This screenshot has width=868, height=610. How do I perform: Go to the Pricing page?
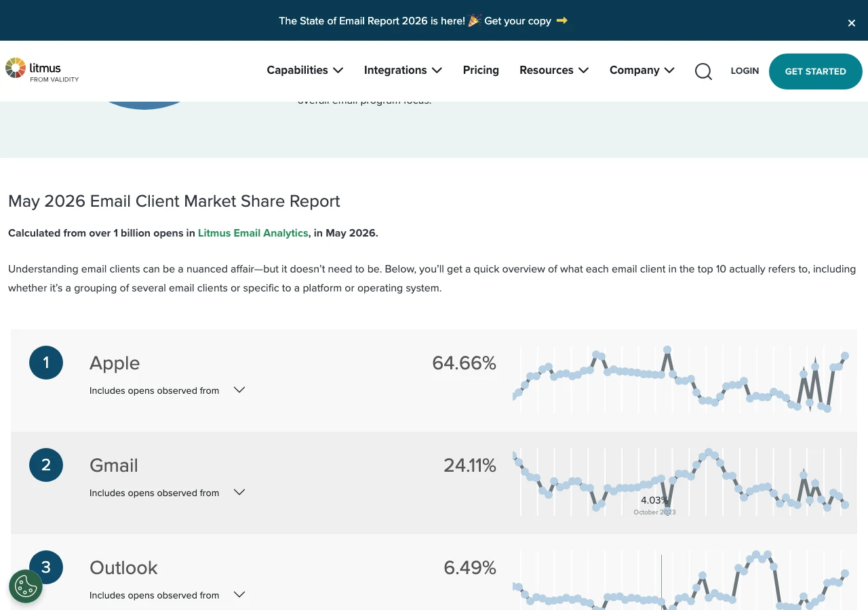[x=481, y=70]
